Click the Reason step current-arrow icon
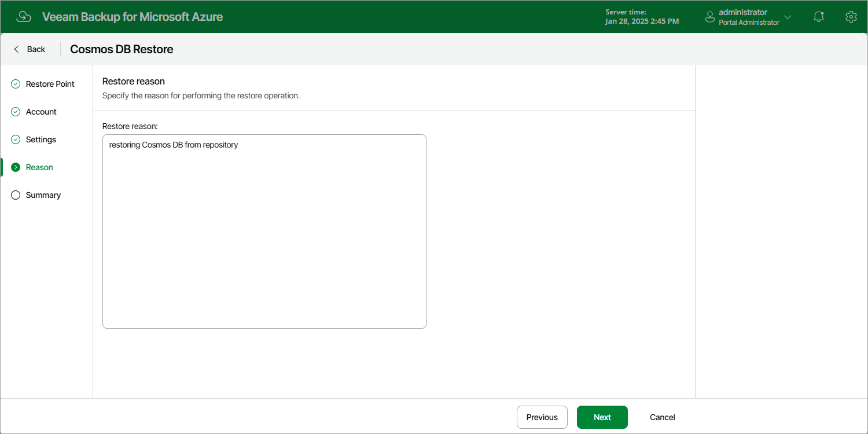Screen dimensions: 868x434 (x=16, y=167)
